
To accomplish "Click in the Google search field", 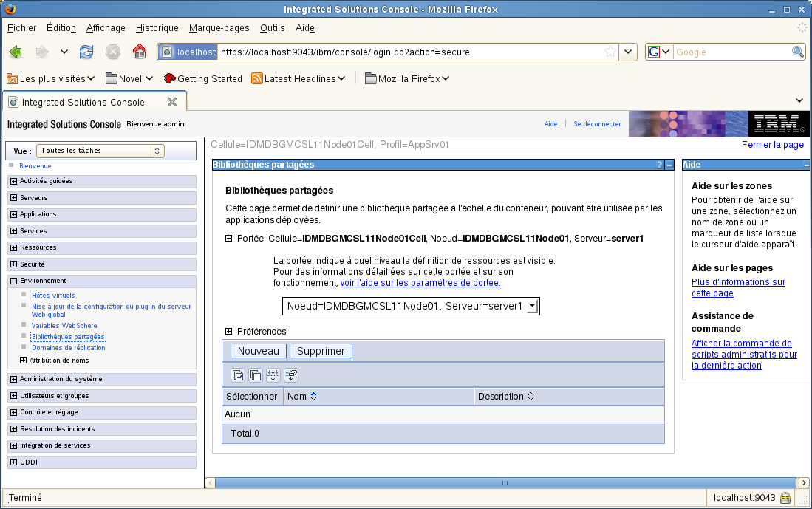I will pyautogui.click(x=731, y=52).
